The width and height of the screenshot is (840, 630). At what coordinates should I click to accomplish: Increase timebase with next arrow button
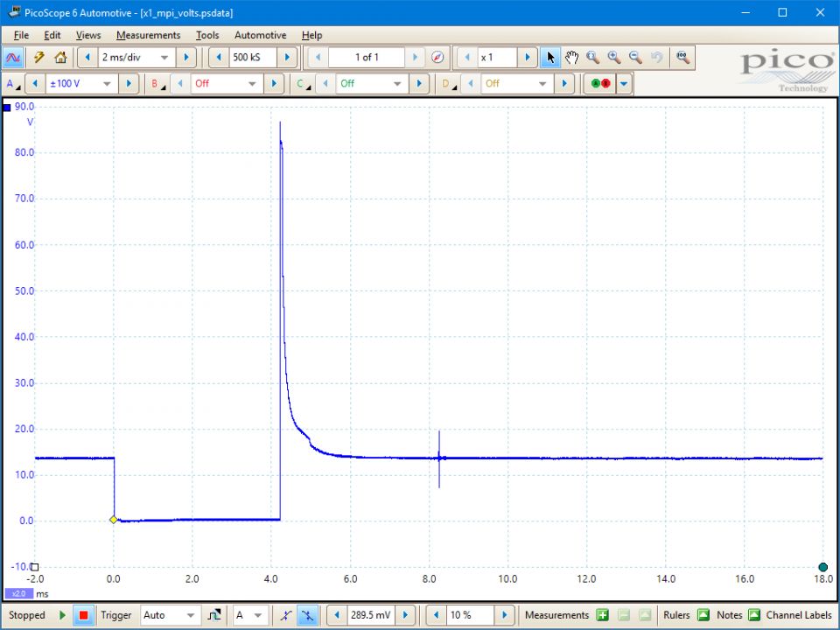click(185, 58)
